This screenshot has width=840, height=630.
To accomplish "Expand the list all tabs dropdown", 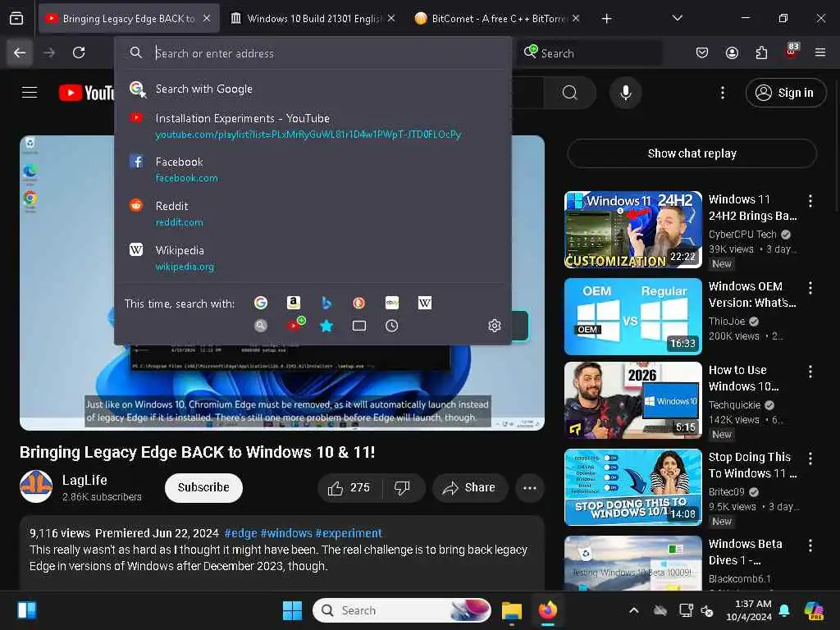I will (x=677, y=18).
